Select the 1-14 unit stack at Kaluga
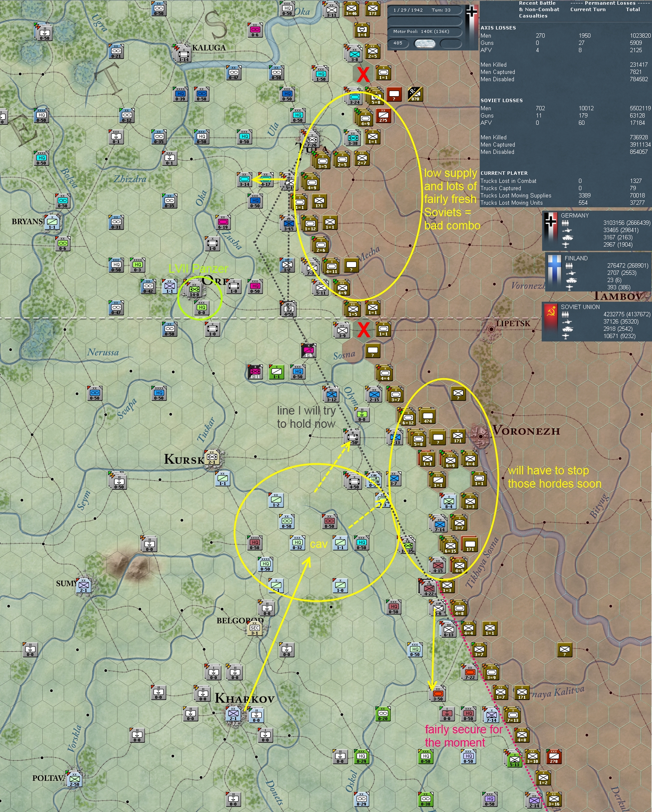Image resolution: width=652 pixels, height=812 pixels. tap(184, 55)
